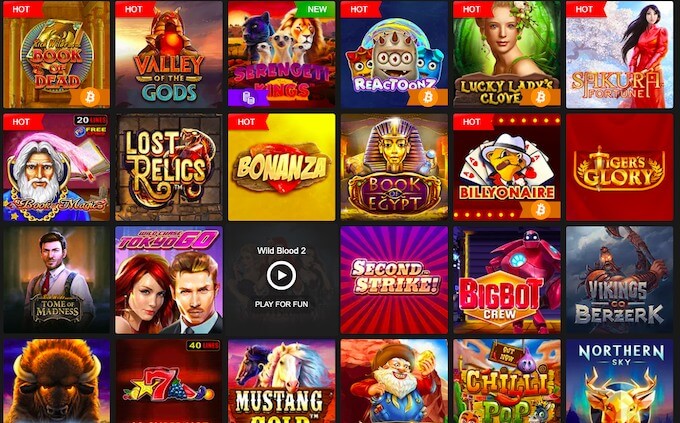Select the Vikings Go Berzerk tile
The height and width of the screenshot is (423, 680).
(619, 280)
